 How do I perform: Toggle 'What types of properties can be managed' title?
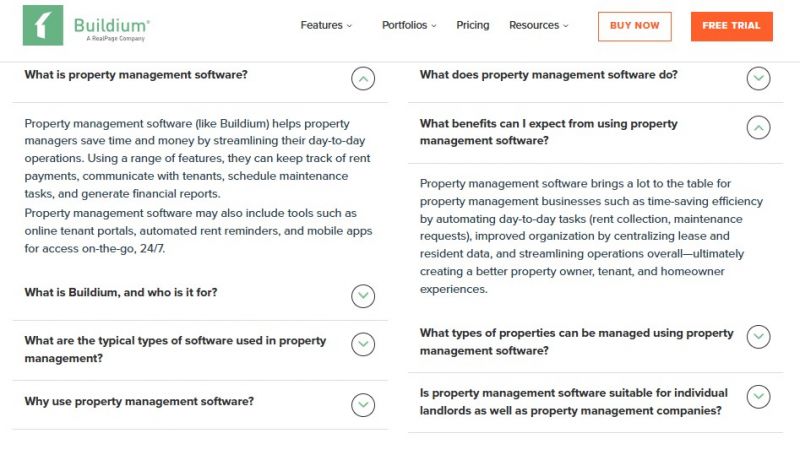(577, 342)
